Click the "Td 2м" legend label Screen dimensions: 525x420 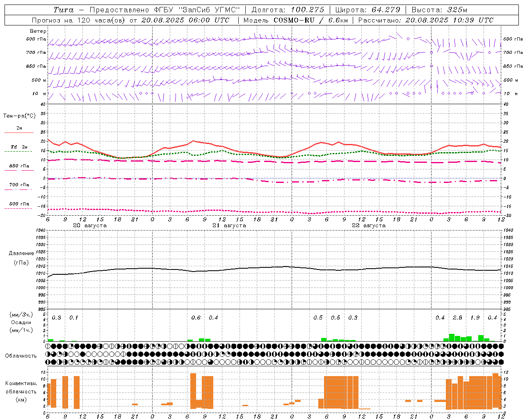(19, 147)
